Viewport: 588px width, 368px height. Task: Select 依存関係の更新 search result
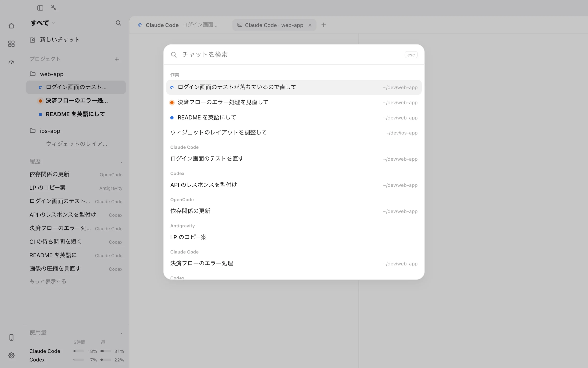[x=294, y=211]
